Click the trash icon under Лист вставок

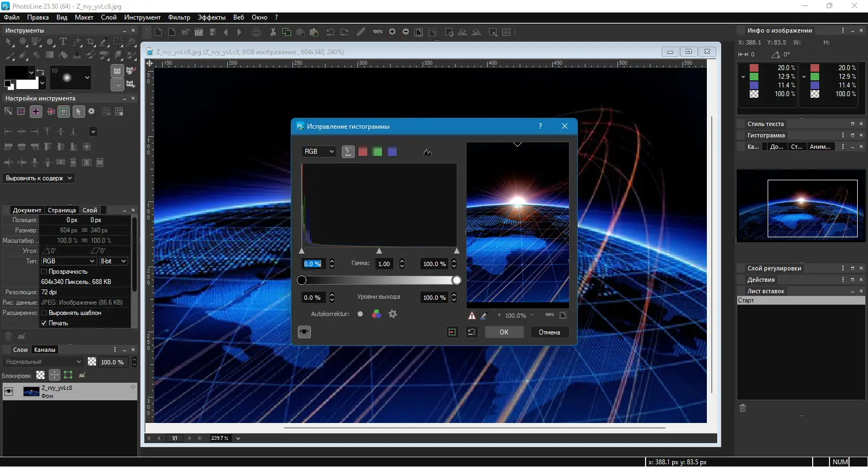[743, 408]
